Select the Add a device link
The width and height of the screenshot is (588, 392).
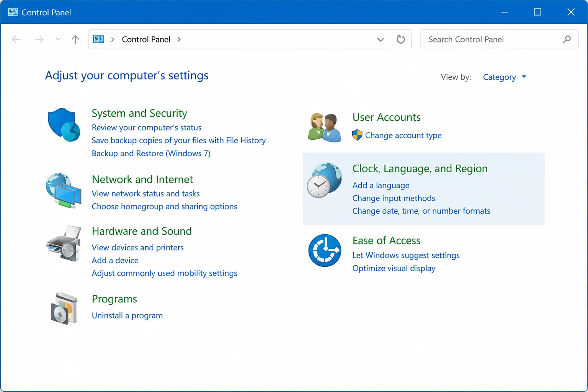pyautogui.click(x=115, y=260)
